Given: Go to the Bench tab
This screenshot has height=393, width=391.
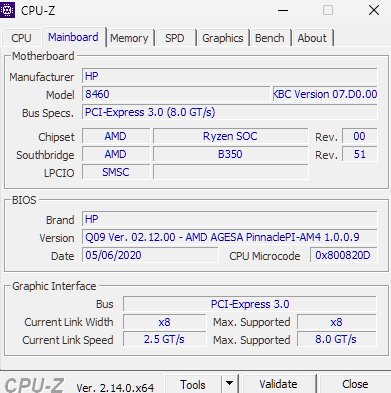Looking at the screenshot, I should [270, 38].
